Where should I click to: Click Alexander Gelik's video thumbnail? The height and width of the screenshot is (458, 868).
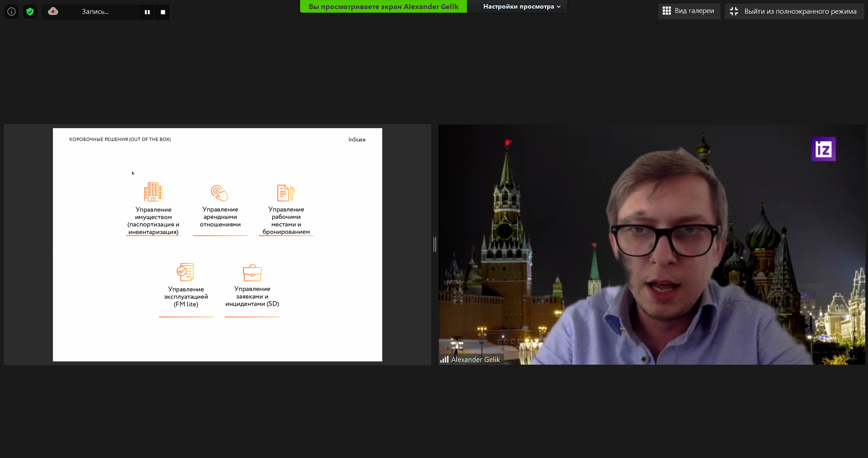coord(652,245)
